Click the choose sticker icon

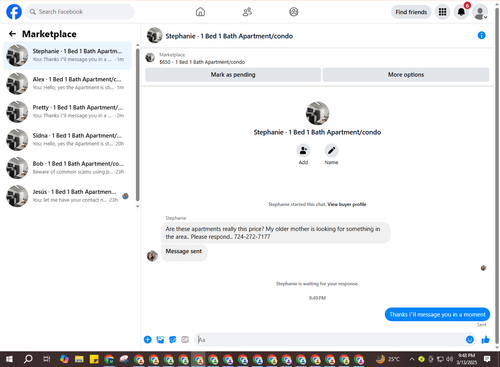[173, 339]
